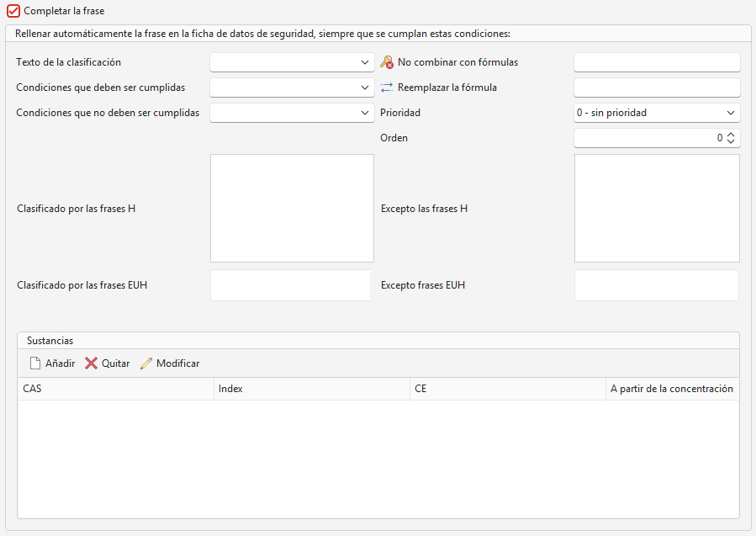Click the No combinar con fórmulas icon
This screenshot has height=536, width=756.
[387, 62]
